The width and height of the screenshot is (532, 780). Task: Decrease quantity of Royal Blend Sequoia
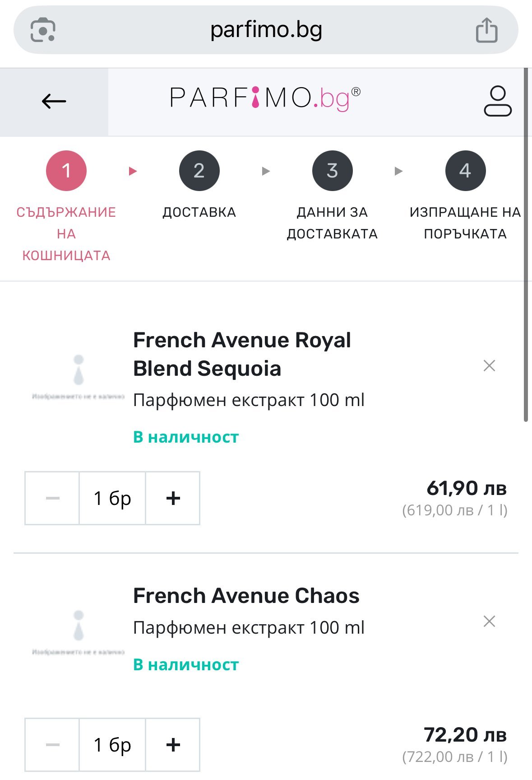tap(52, 498)
